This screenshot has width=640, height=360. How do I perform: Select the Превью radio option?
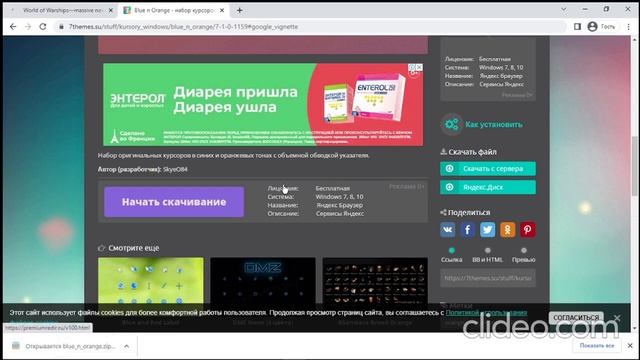[524, 250]
